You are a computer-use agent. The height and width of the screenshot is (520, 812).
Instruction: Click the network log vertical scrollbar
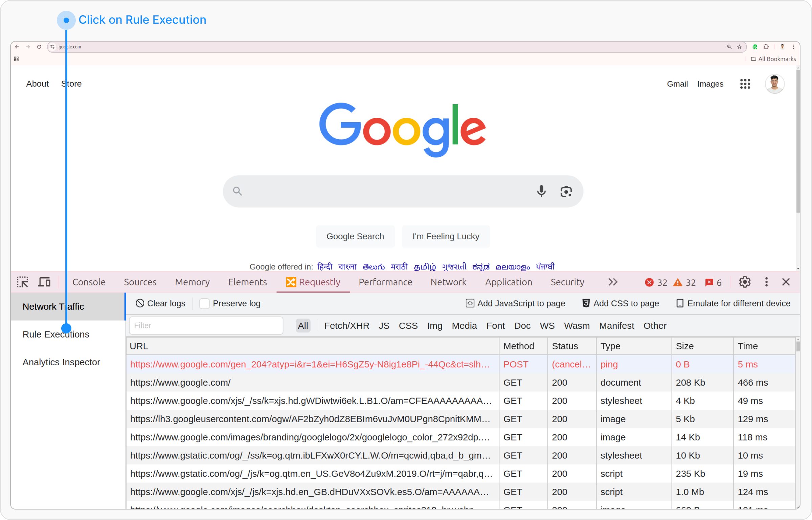point(798,346)
